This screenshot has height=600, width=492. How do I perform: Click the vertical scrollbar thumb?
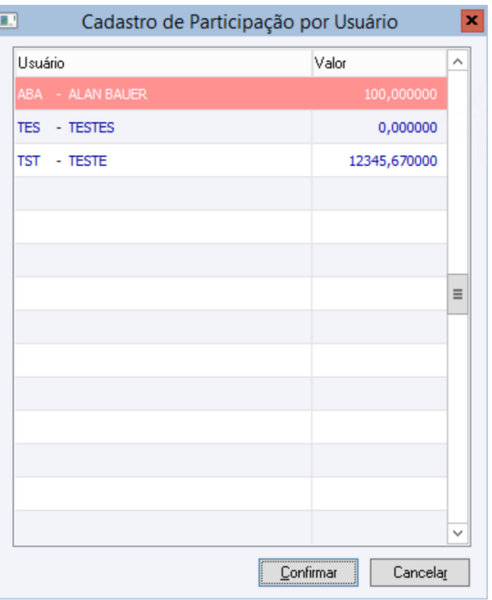[x=458, y=294]
